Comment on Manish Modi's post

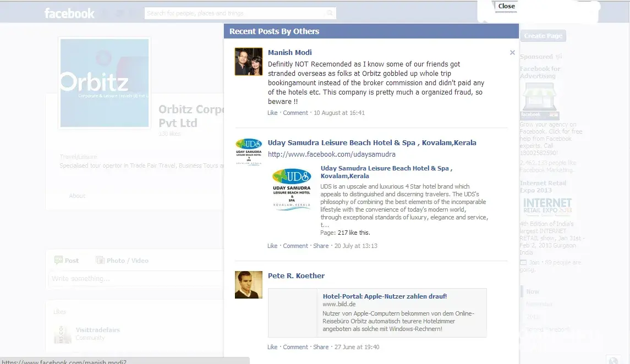pyautogui.click(x=295, y=113)
